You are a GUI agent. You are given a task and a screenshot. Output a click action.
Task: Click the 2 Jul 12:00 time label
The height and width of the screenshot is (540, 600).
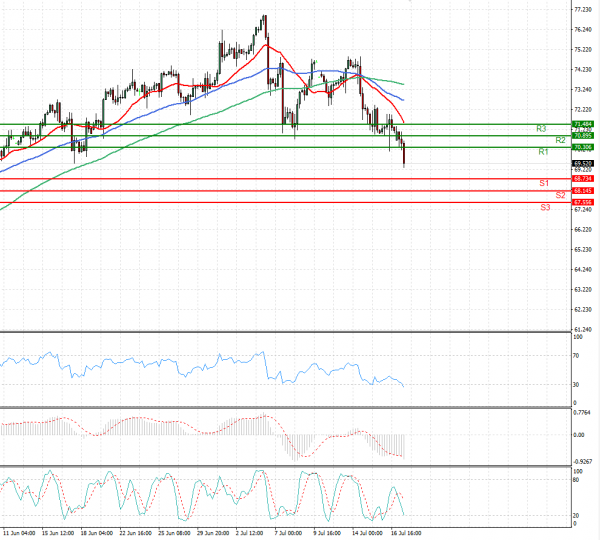tap(249, 533)
